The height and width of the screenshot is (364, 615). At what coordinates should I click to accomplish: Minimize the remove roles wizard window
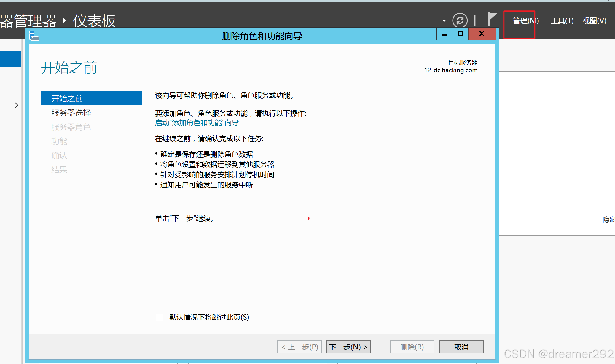(x=445, y=34)
